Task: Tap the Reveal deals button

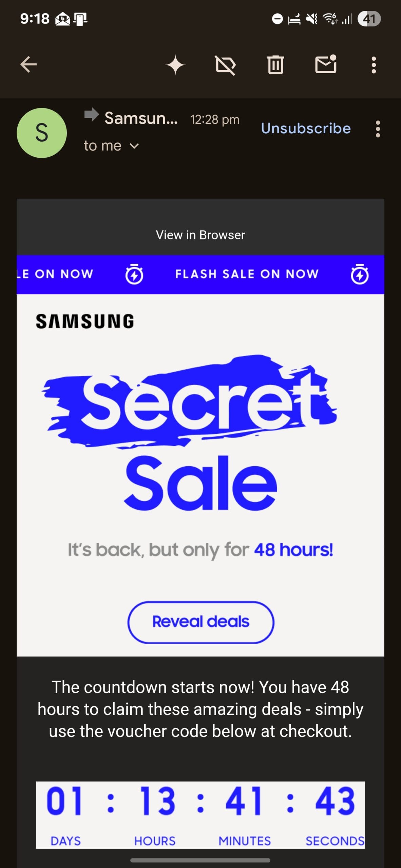Action: (x=201, y=622)
